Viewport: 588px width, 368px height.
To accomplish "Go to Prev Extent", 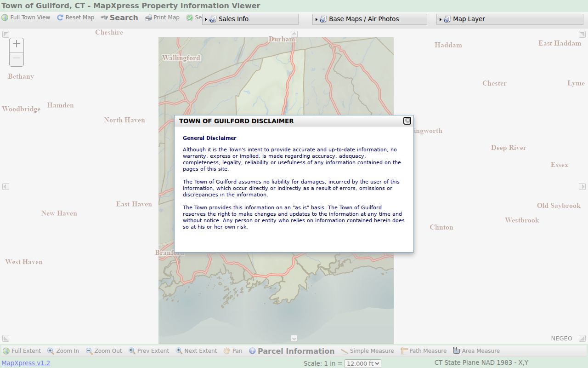I will coord(149,351).
